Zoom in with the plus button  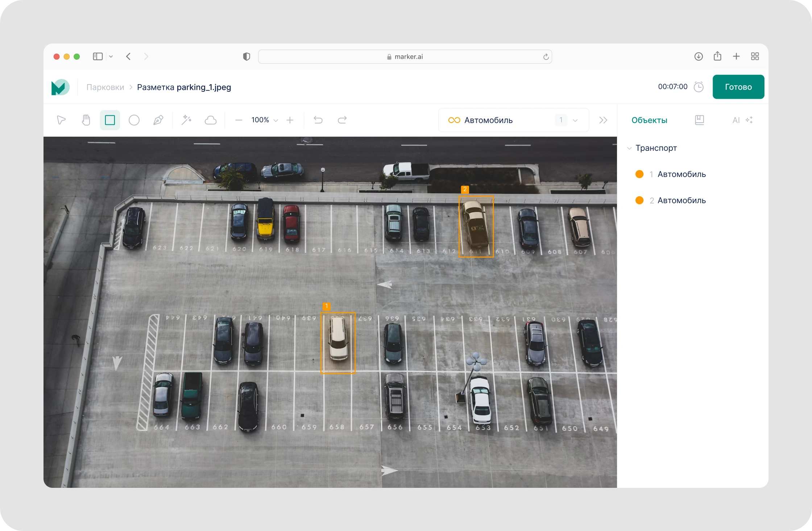(x=290, y=120)
